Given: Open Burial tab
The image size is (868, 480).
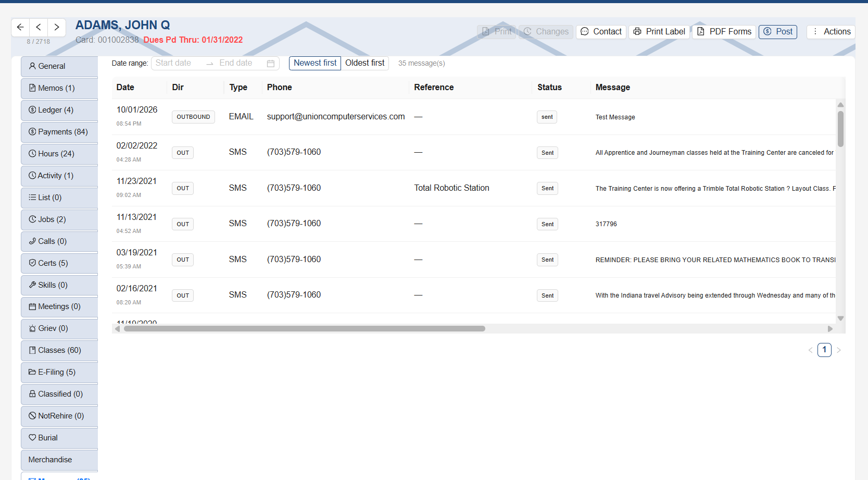Looking at the screenshot, I should (x=59, y=438).
